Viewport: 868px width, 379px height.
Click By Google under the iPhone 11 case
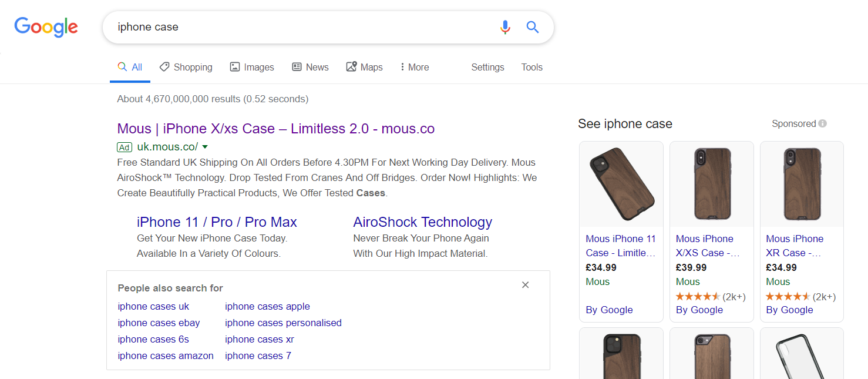[609, 310]
